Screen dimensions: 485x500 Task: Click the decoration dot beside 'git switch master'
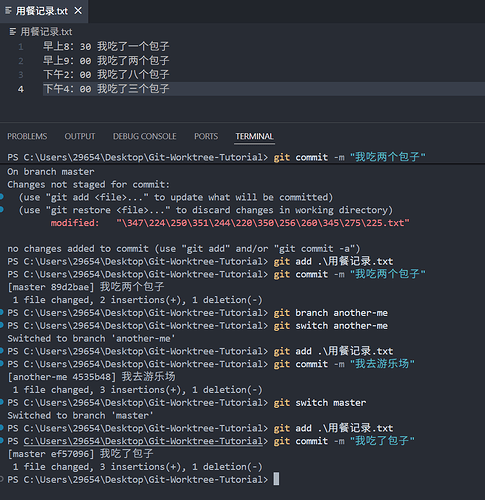pyautogui.click(x=1, y=402)
